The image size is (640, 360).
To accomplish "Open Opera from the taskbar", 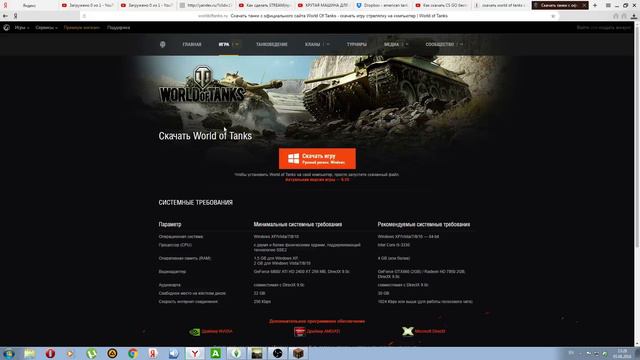I will click(x=50, y=353).
